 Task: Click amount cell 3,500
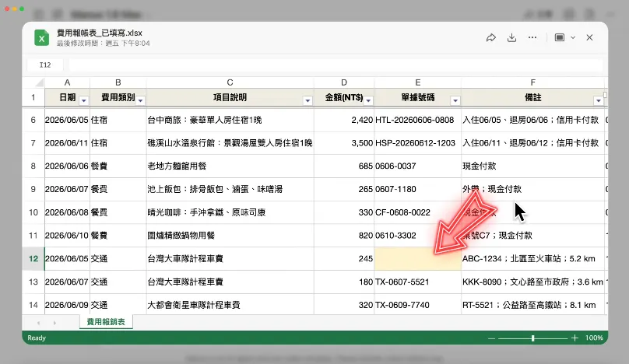coord(344,143)
